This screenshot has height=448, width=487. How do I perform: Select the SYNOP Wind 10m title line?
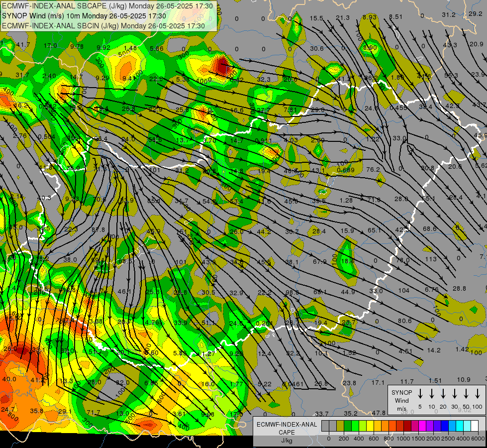(x=84, y=16)
